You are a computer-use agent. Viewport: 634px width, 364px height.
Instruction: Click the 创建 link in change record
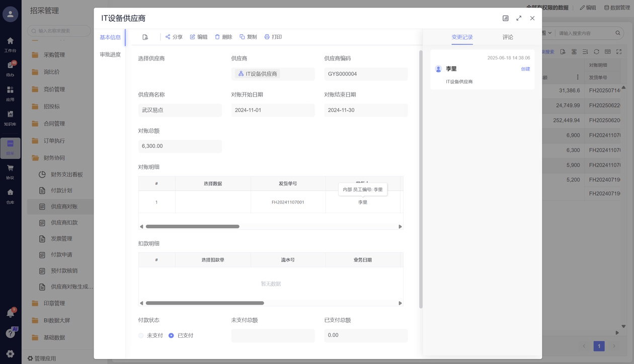525,69
